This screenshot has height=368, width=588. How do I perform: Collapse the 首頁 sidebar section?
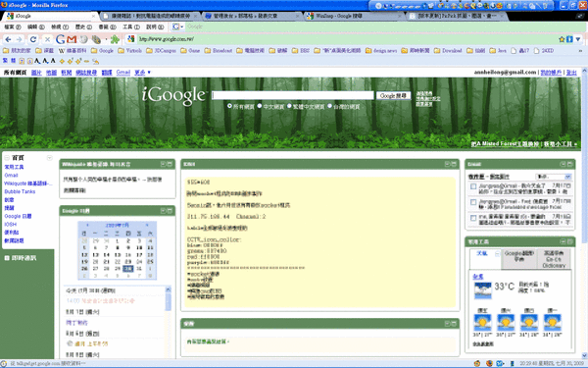point(7,158)
